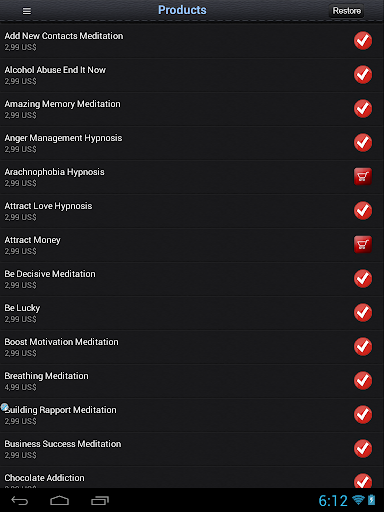Image resolution: width=384 pixels, height=512 pixels.
Task: Tap the Android home navigation button
Action: click(x=59, y=500)
